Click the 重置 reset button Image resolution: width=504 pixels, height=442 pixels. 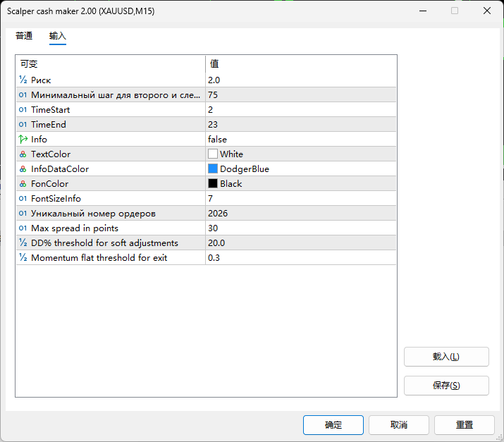tap(464, 425)
